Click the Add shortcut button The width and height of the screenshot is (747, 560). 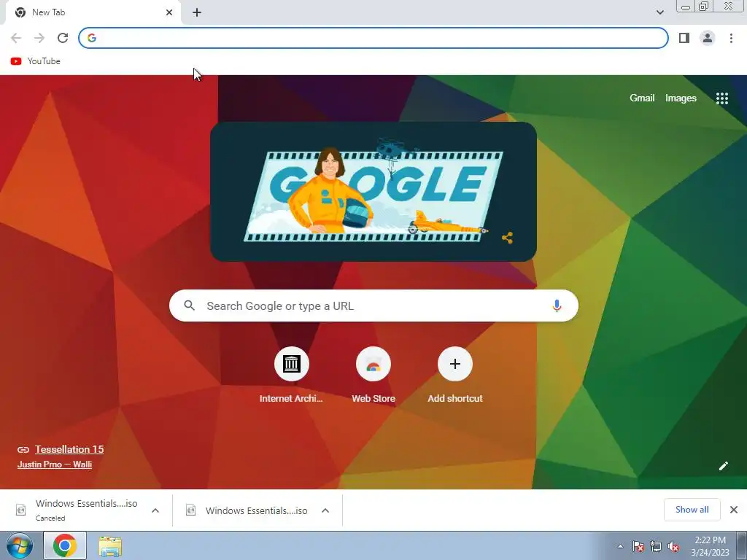[455, 376]
